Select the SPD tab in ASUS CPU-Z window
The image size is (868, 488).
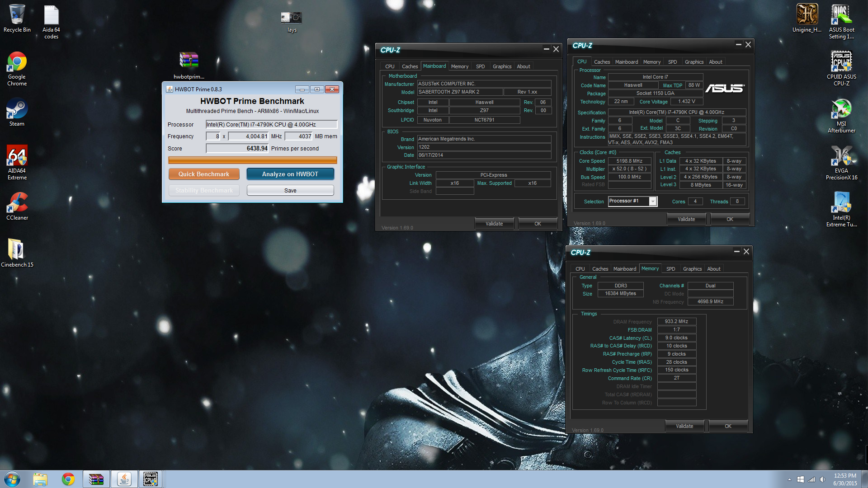tap(672, 62)
